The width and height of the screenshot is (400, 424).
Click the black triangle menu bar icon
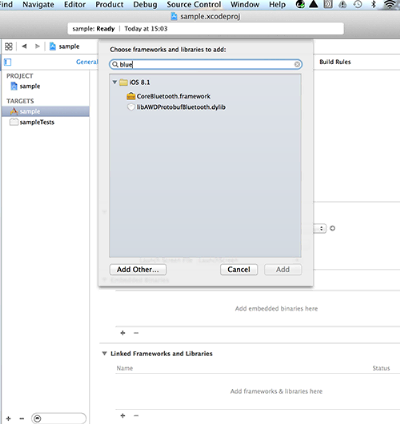click(313, 4)
